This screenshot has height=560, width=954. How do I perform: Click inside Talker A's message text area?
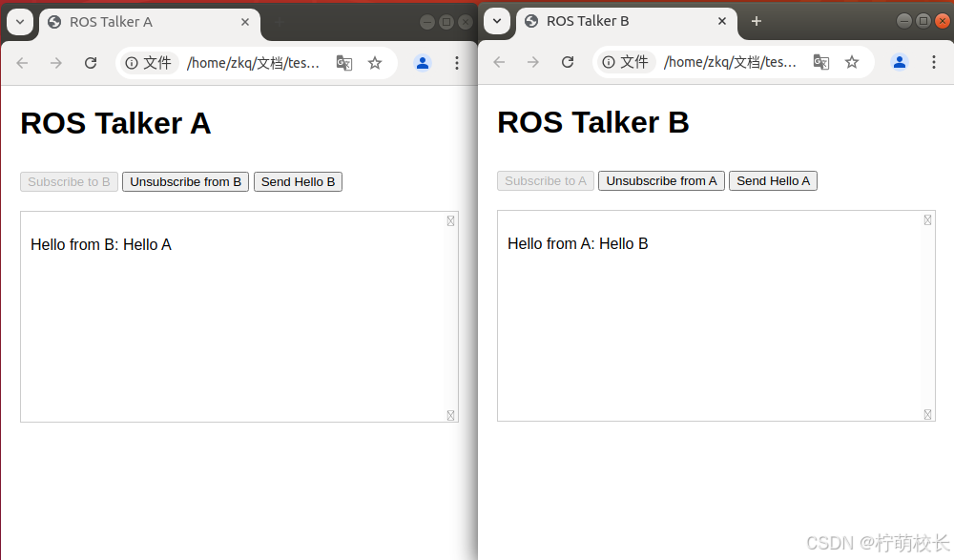(238, 315)
